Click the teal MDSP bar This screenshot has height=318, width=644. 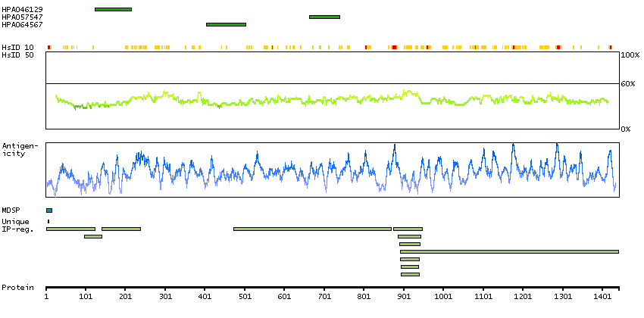pos(49,210)
